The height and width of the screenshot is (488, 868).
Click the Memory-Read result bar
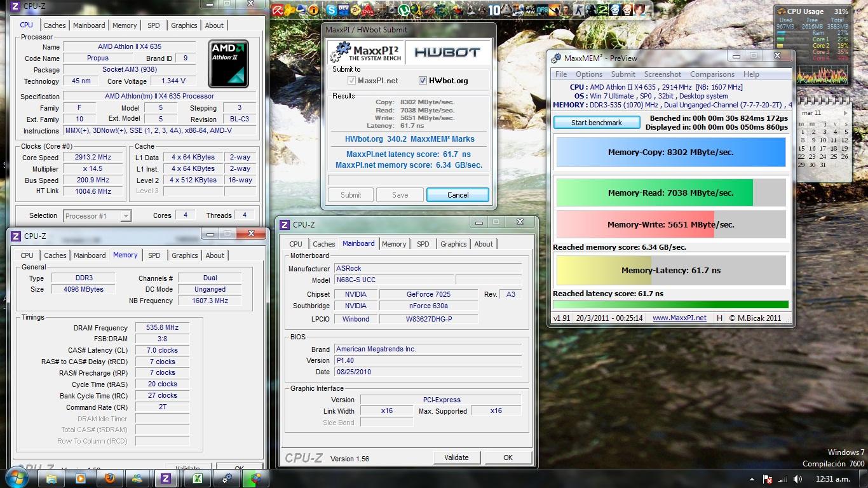671,193
